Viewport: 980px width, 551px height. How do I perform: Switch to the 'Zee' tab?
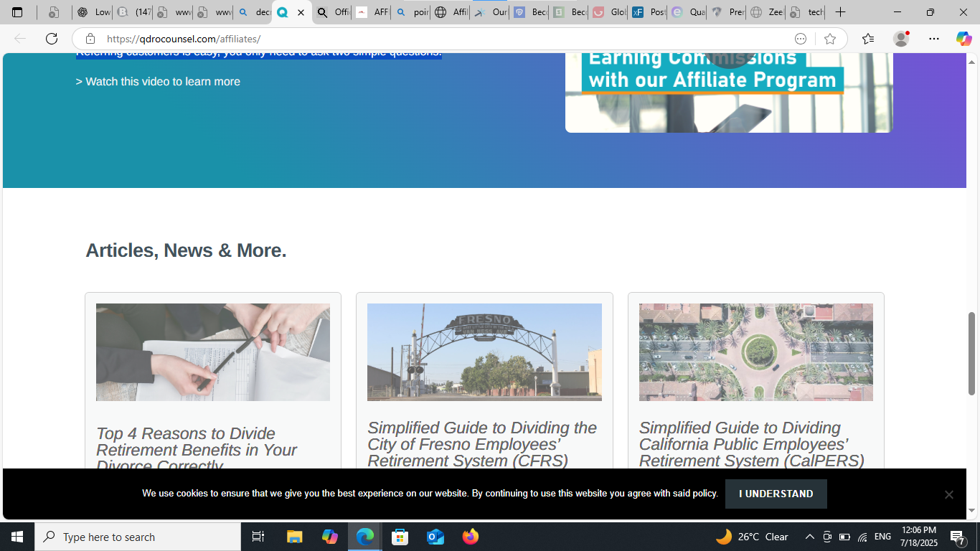tap(767, 12)
